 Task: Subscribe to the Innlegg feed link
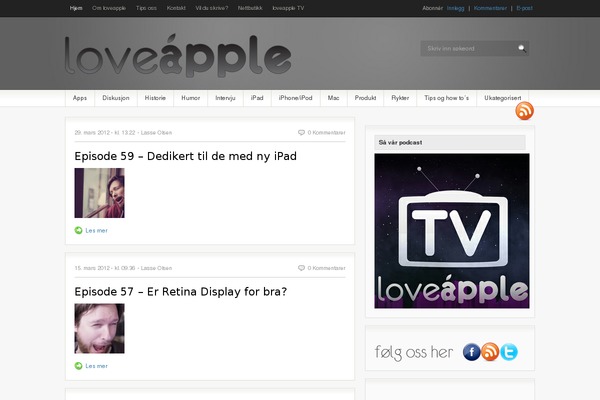(455, 8)
